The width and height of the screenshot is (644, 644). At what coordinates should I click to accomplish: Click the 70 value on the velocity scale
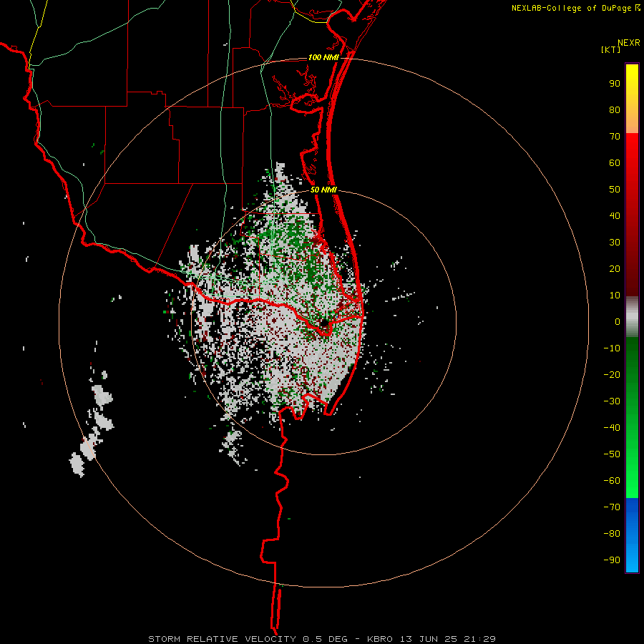(x=615, y=137)
